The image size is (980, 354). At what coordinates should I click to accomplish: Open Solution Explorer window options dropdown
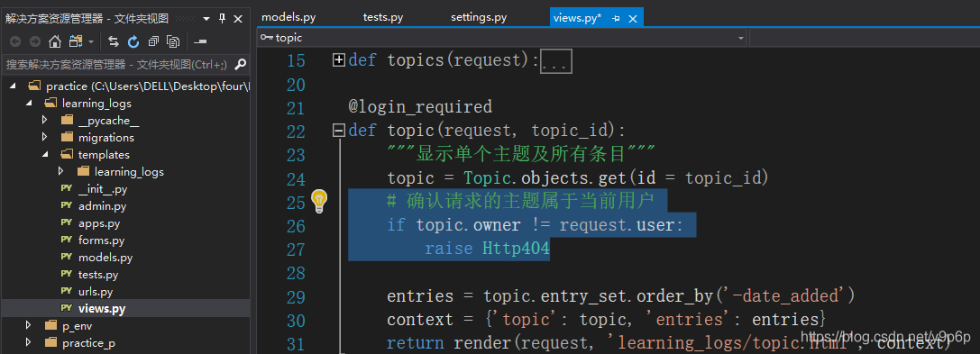pyautogui.click(x=206, y=19)
